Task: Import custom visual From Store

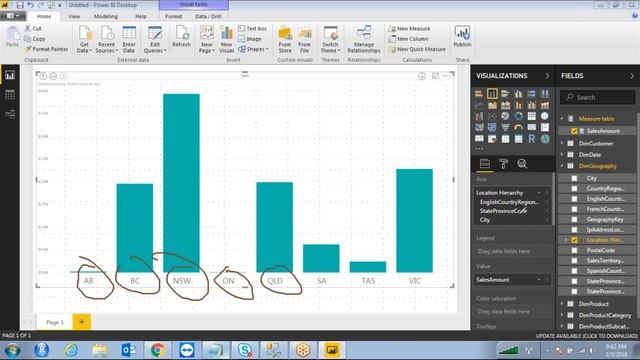Action: [x=285, y=39]
